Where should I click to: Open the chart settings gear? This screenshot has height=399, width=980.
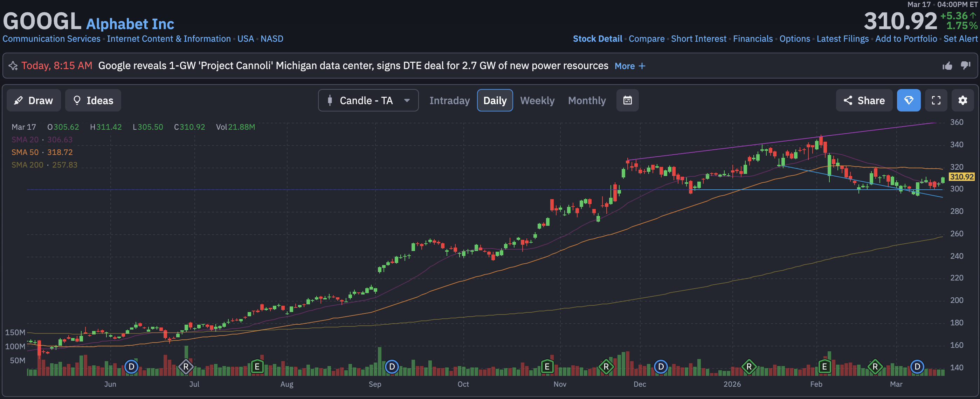962,101
